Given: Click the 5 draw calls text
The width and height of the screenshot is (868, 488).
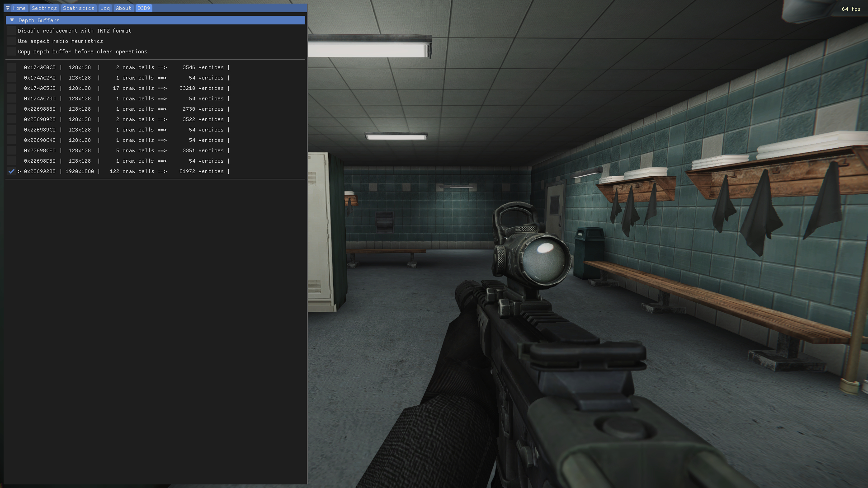Looking at the screenshot, I should pyautogui.click(x=135, y=150).
